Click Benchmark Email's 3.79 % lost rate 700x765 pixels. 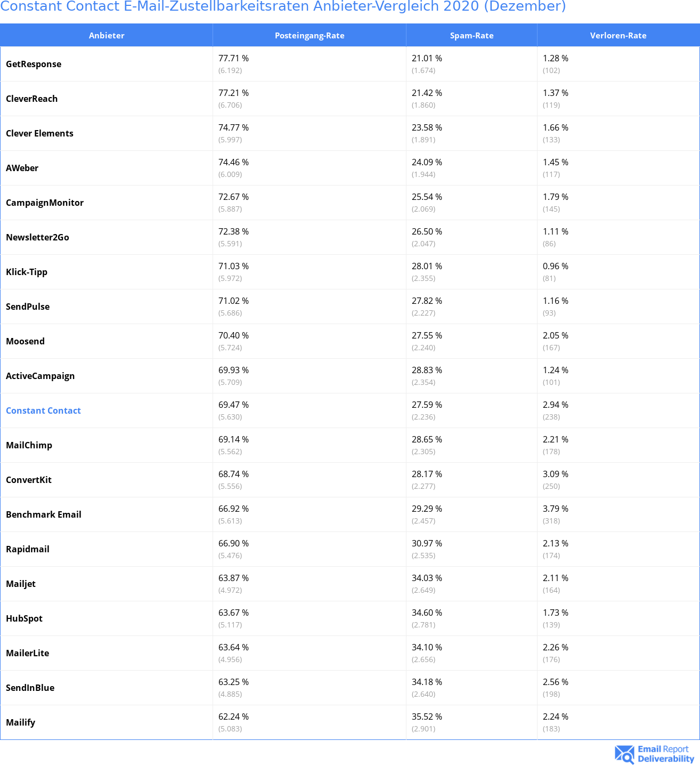[555, 509]
